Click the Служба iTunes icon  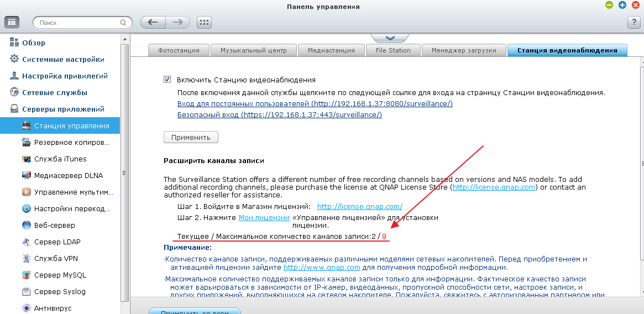pyautogui.click(x=27, y=159)
